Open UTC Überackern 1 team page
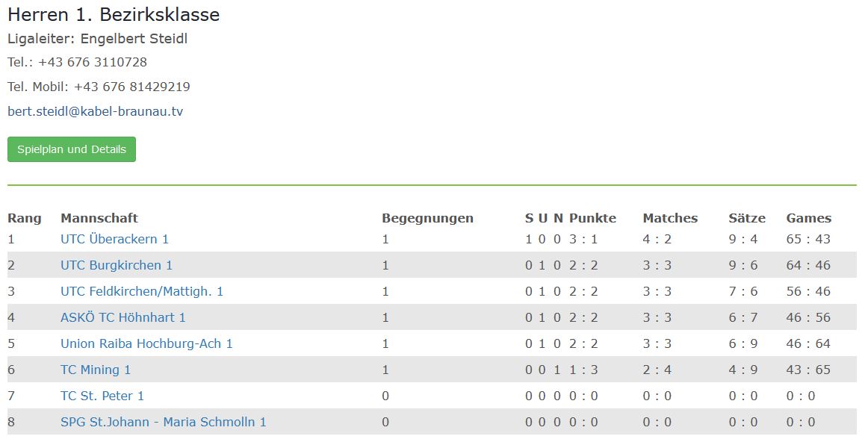 coord(114,239)
